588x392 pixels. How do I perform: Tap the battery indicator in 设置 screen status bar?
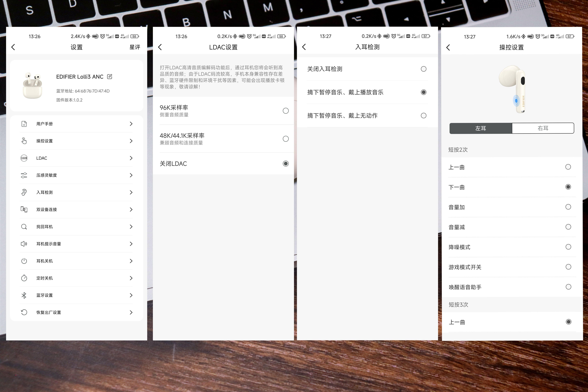point(135,36)
